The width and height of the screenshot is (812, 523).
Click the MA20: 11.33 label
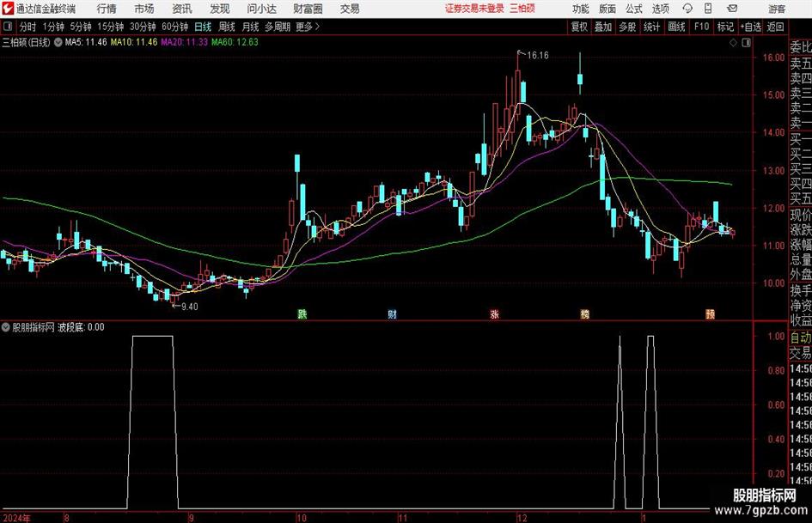[185, 42]
